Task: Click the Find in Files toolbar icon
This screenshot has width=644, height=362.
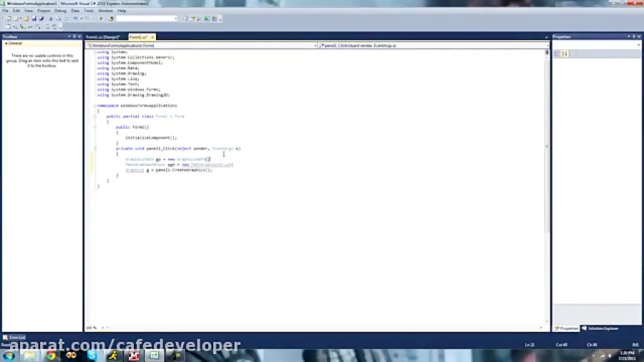Action: click(111, 19)
